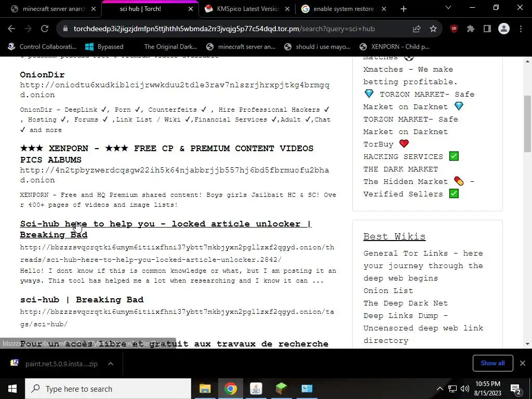Click the page scrollbar down arrow

(x=527, y=344)
